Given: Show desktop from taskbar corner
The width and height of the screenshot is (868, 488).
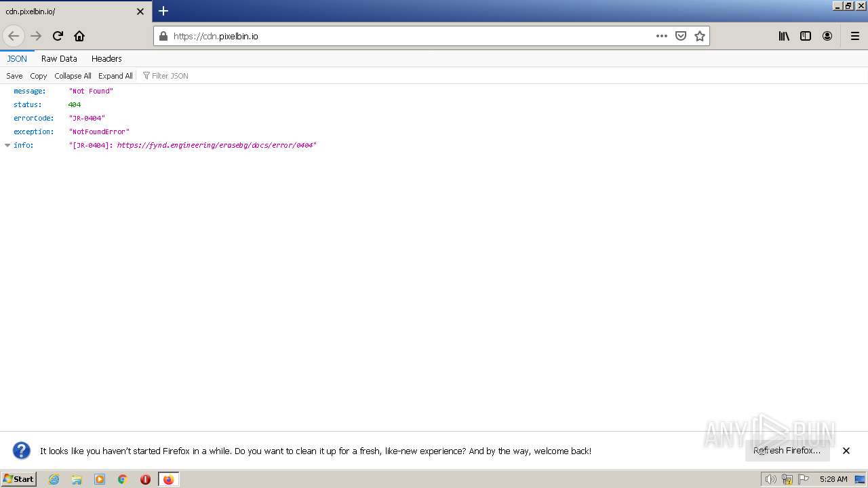Looking at the screenshot, I should [x=861, y=479].
